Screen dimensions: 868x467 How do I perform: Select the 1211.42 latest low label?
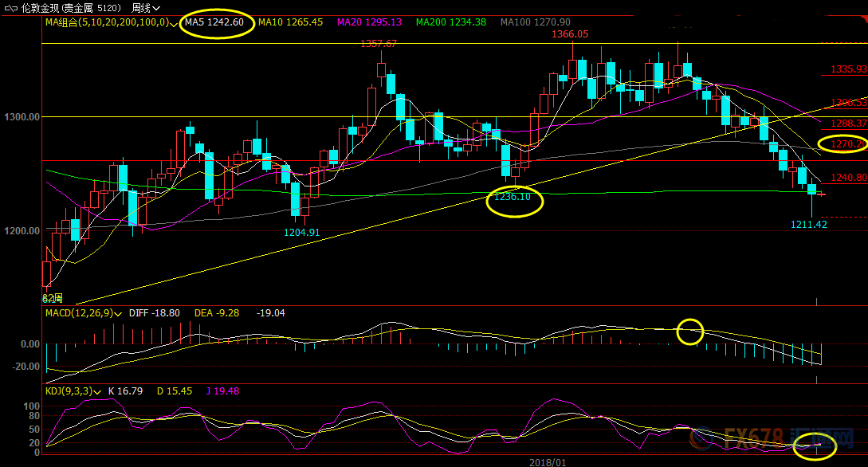point(808,226)
